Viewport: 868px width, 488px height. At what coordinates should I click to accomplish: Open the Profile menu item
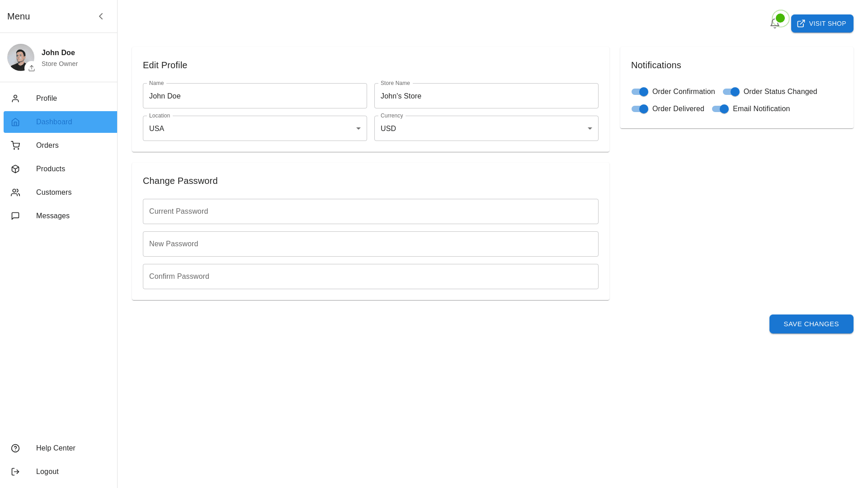point(46,98)
